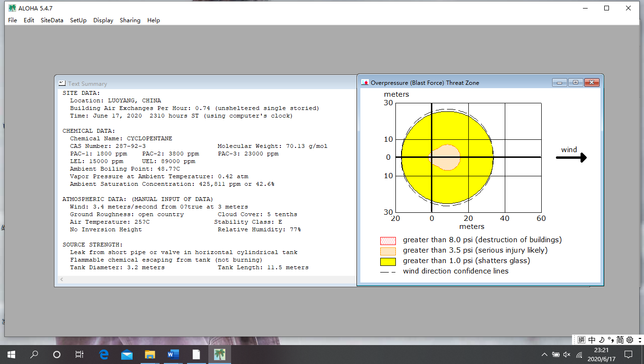Click the orange 3.5 psi legend swatch
Image resolution: width=644 pixels, height=364 pixels.
[x=388, y=251]
